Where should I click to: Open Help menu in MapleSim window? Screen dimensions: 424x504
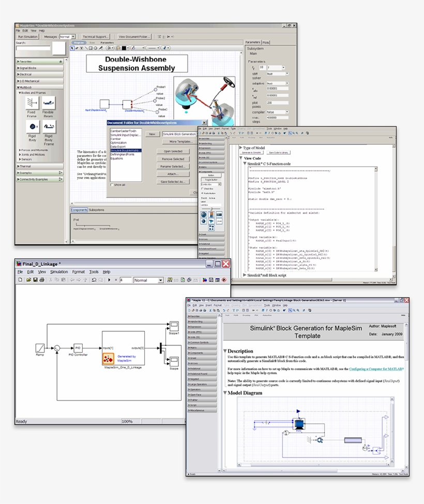point(42,31)
